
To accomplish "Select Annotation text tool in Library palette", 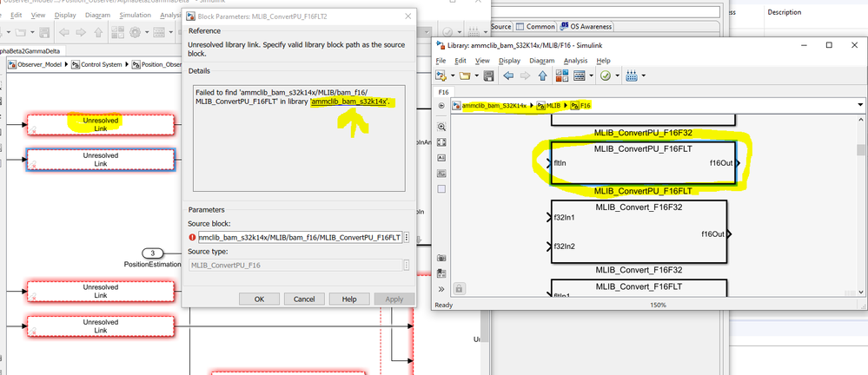I will click(x=441, y=158).
